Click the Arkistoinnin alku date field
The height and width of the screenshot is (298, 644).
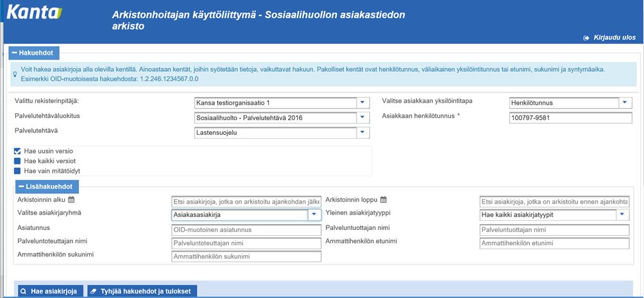(246, 202)
